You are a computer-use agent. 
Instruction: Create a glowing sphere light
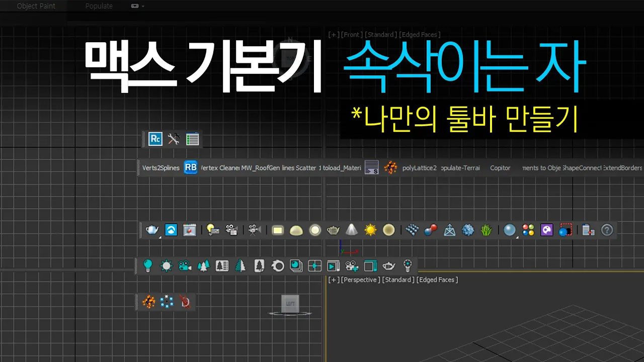click(315, 230)
